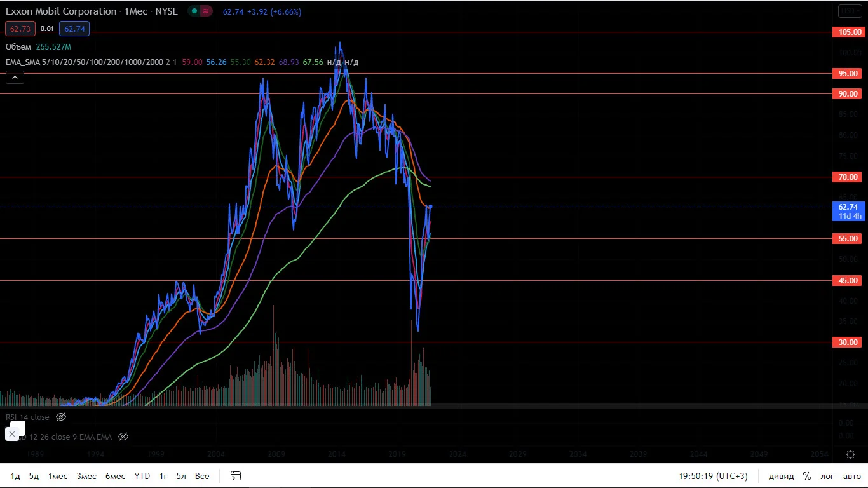Collapse indicator legend with chevron button

coord(15,78)
